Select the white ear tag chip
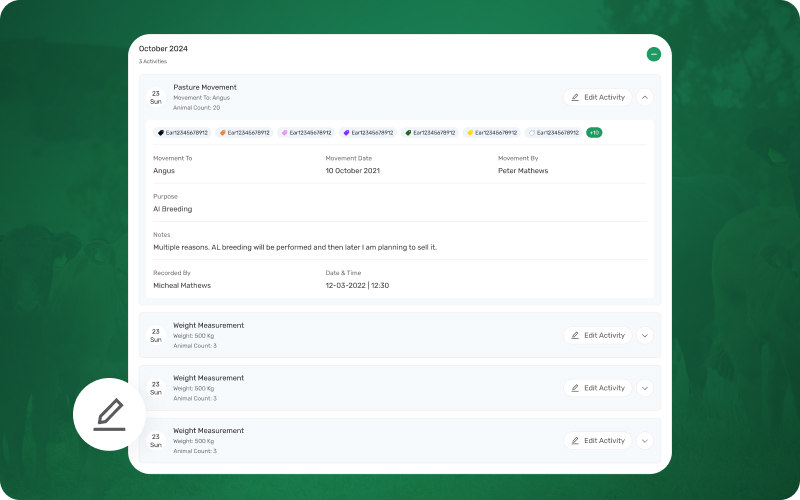800x500 pixels. click(554, 132)
